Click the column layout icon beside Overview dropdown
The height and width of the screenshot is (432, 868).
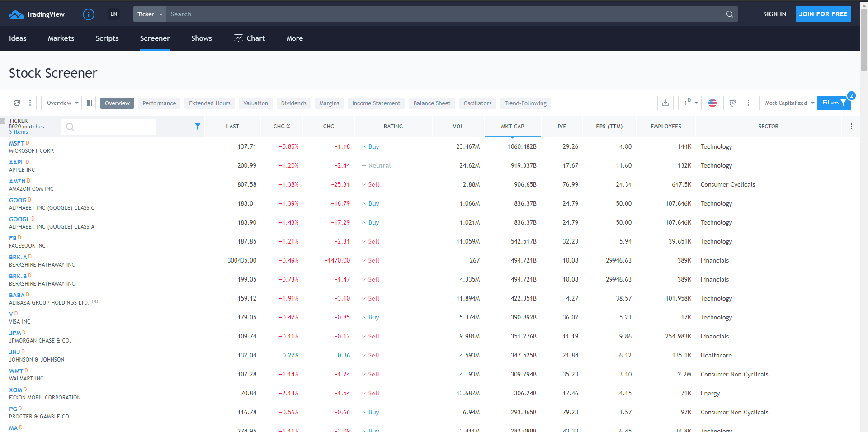click(x=89, y=103)
